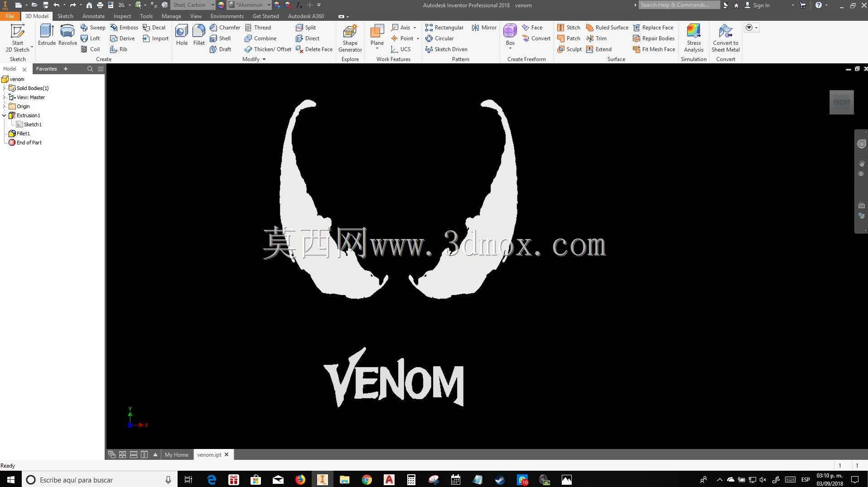Screen dimensions: 868x487
Task: Select the Hole tool
Action: (x=182, y=35)
